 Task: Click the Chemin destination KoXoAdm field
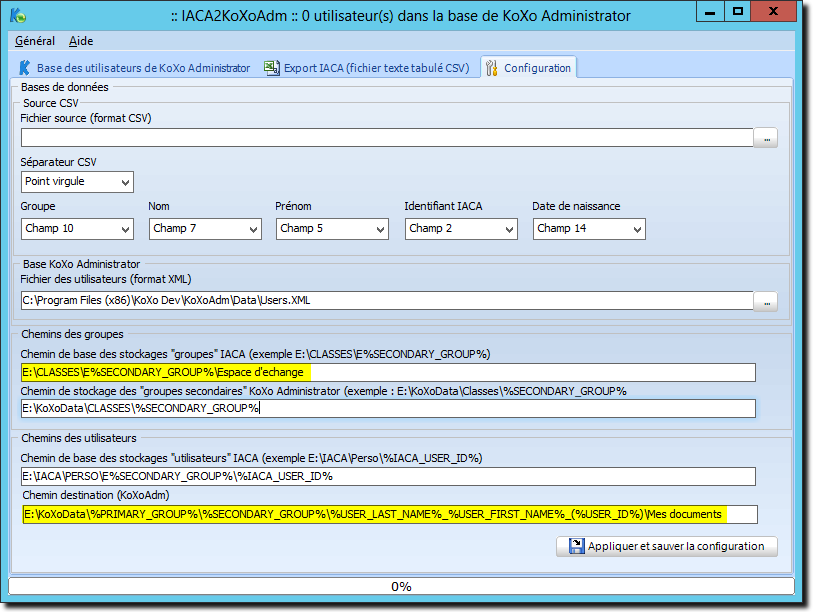[390, 514]
